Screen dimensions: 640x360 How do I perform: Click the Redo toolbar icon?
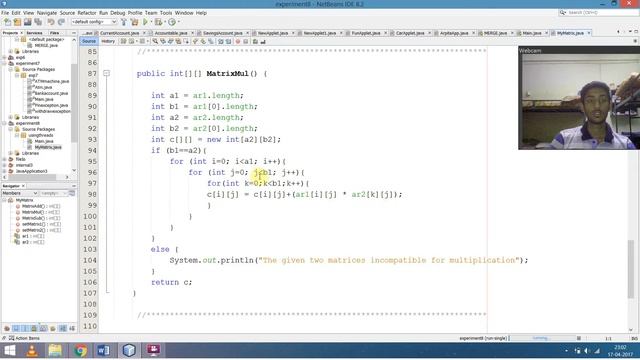(61, 22)
